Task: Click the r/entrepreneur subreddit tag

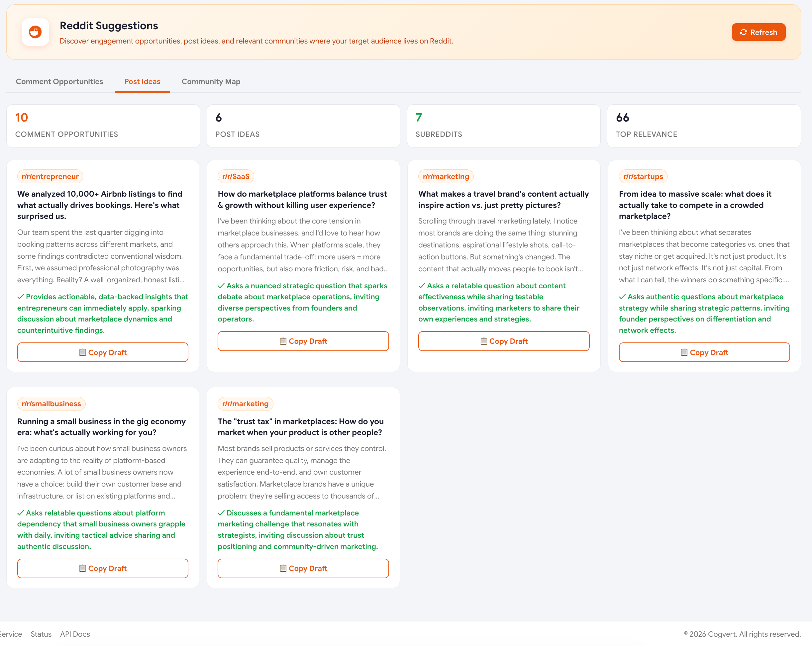Action: (x=50, y=176)
